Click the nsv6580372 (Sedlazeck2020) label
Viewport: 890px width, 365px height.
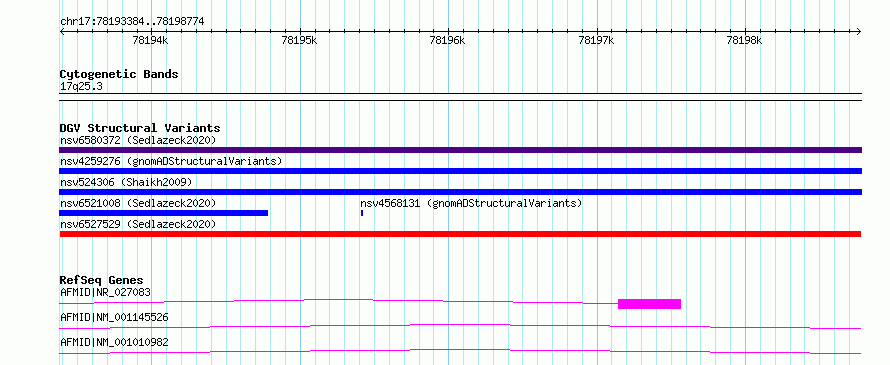pos(138,140)
